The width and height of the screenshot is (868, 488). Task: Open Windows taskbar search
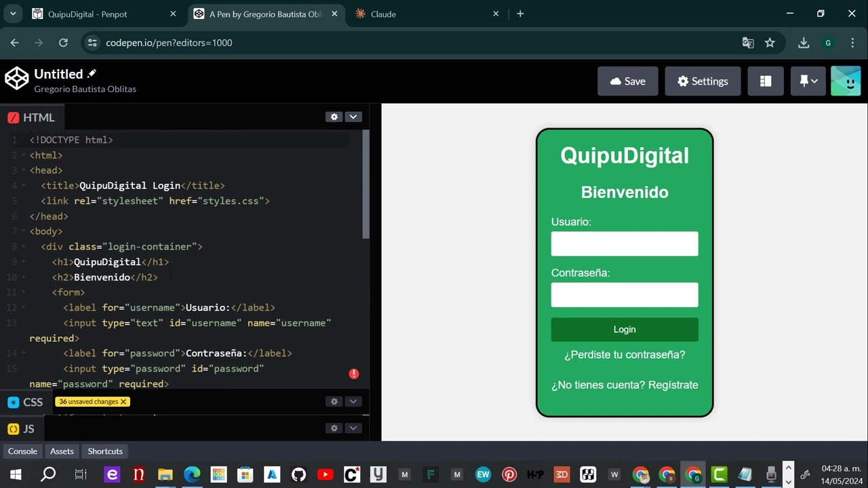click(x=48, y=474)
